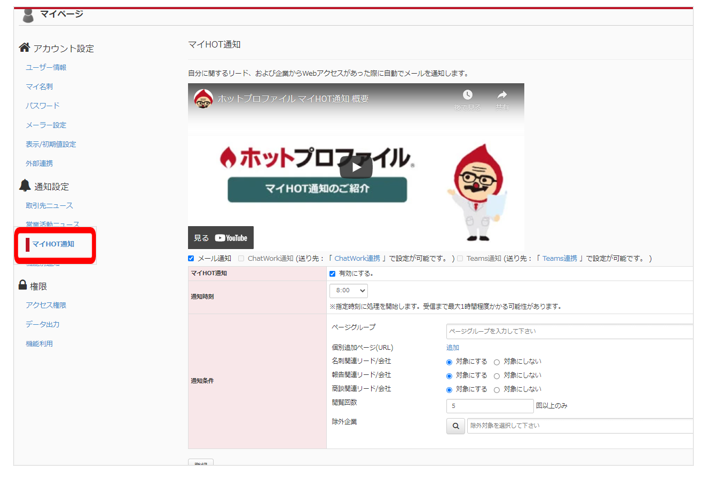Click the search icon beside 除外企業 field
The height and width of the screenshot is (477, 705).
point(455,426)
